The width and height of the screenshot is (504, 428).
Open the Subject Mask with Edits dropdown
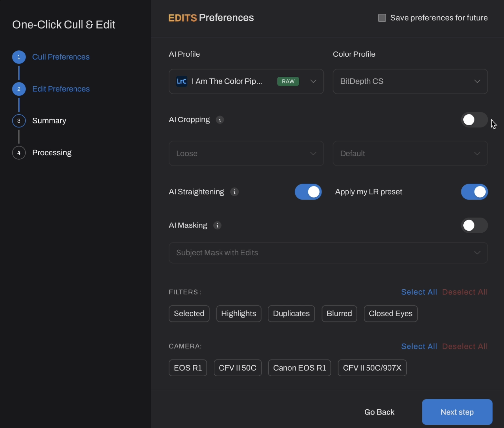coord(327,253)
